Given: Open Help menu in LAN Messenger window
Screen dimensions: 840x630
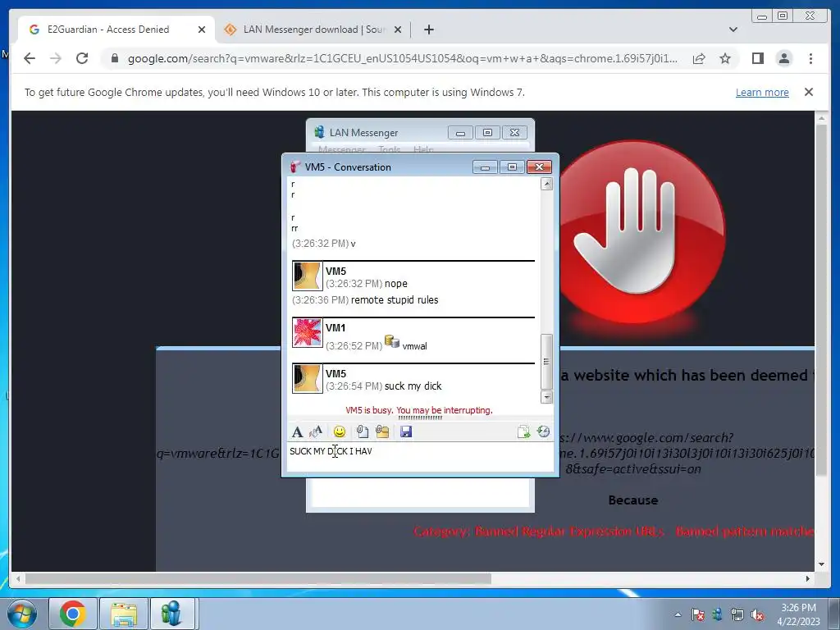Looking at the screenshot, I should (423, 149).
